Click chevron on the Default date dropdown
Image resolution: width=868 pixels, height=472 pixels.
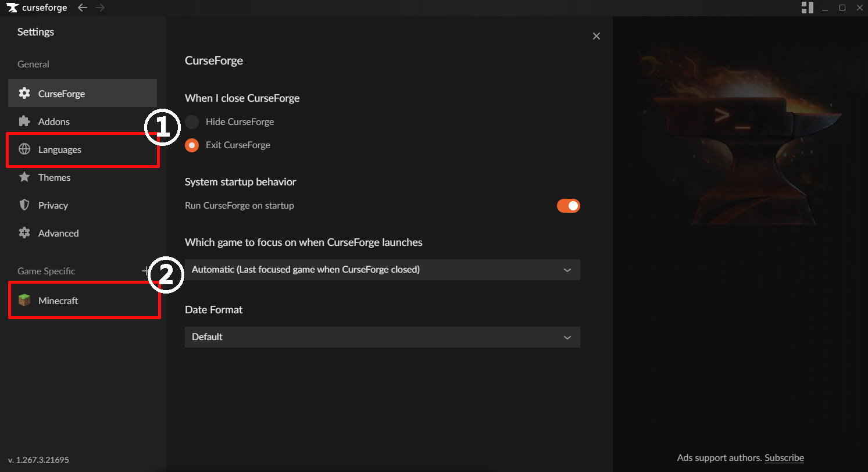pyautogui.click(x=567, y=338)
